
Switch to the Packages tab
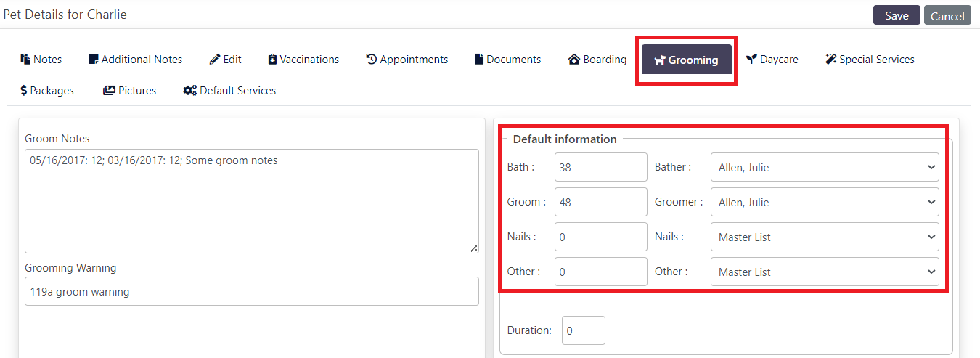coord(47,91)
